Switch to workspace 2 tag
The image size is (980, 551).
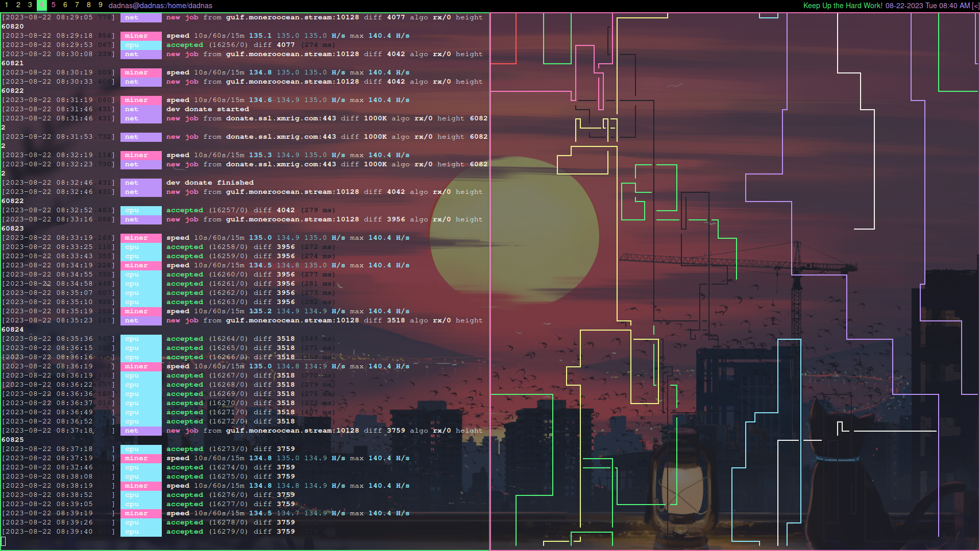pyautogui.click(x=18, y=5)
